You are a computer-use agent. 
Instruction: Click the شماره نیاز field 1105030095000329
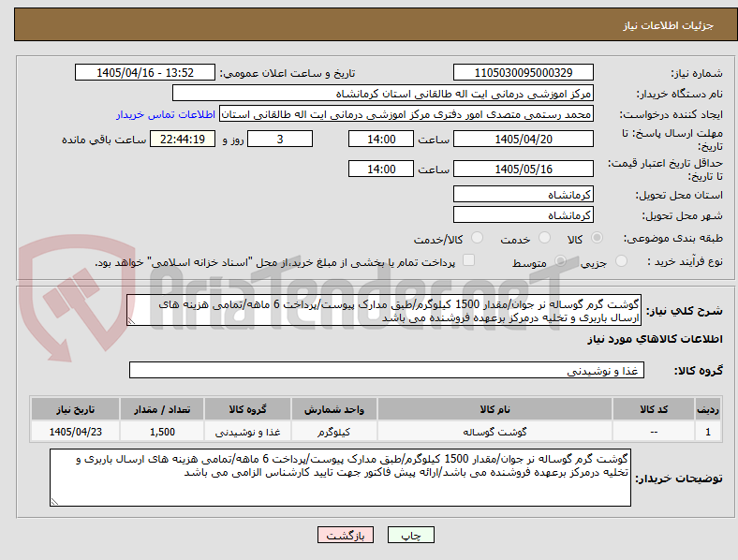pos(524,72)
